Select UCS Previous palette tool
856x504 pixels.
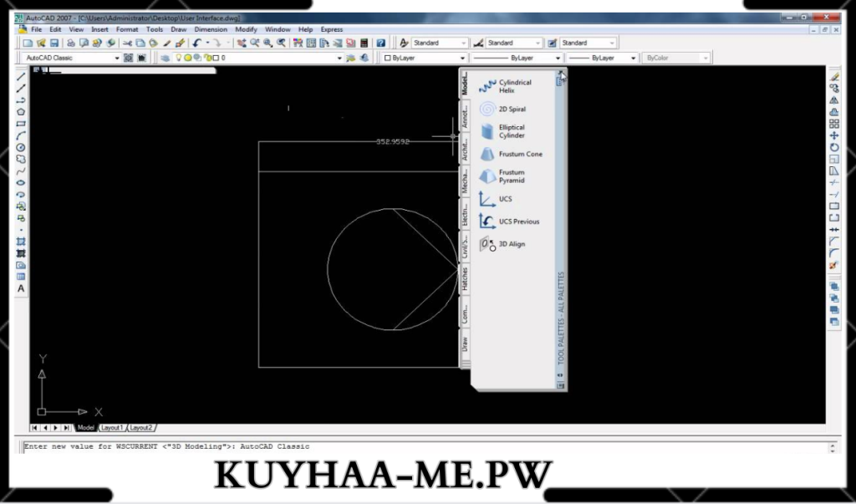pyautogui.click(x=509, y=221)
